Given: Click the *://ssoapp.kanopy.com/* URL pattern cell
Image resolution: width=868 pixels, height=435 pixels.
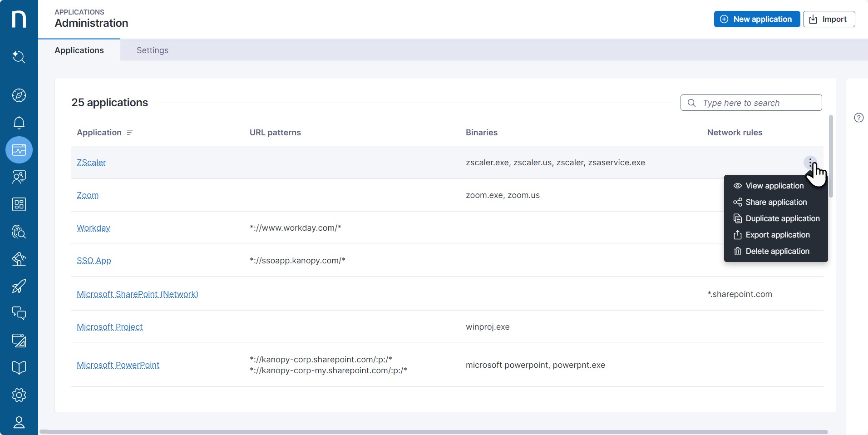Looking at the screenshot, I should click(x=297, y=261).
